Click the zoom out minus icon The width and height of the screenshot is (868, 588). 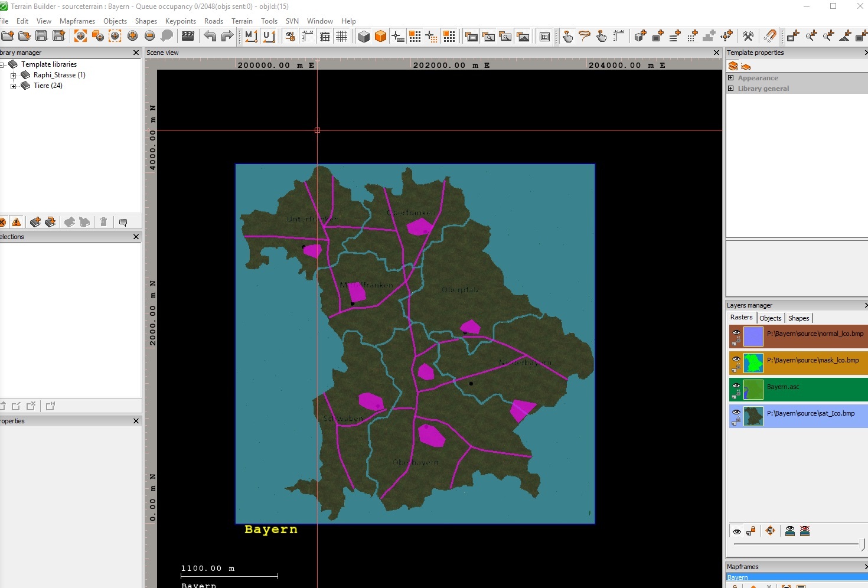pos(149,36)
